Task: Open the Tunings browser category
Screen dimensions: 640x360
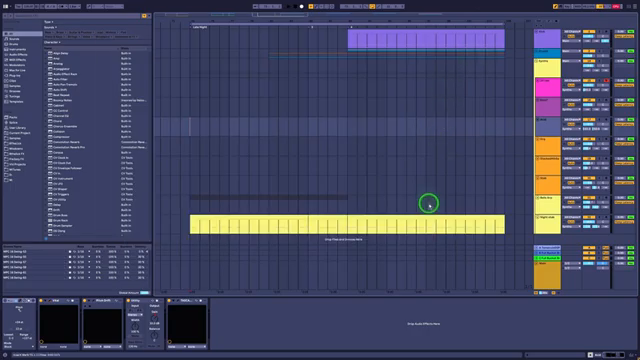Action: [x=14, y=96]
